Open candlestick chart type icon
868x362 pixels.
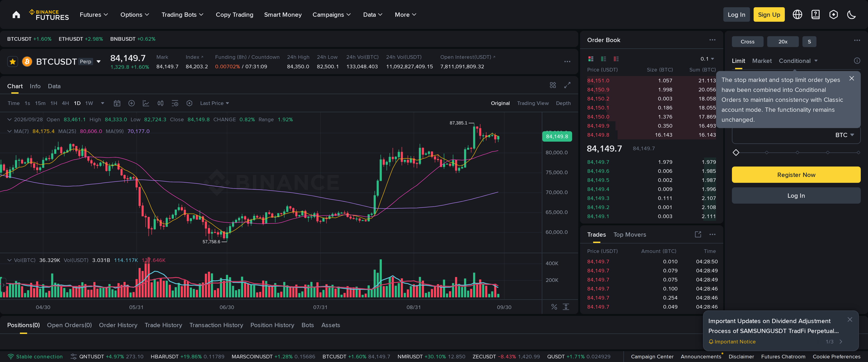tap(160, 103)
